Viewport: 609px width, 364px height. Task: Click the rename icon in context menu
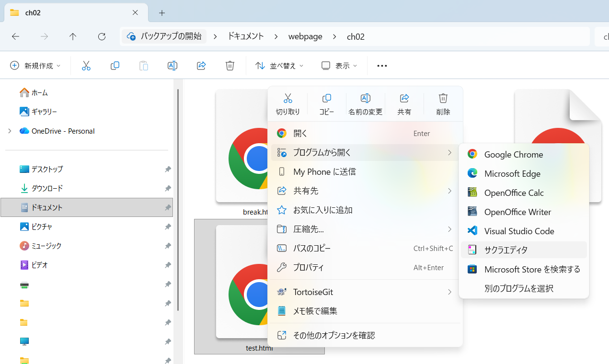[x=365, y=103]
